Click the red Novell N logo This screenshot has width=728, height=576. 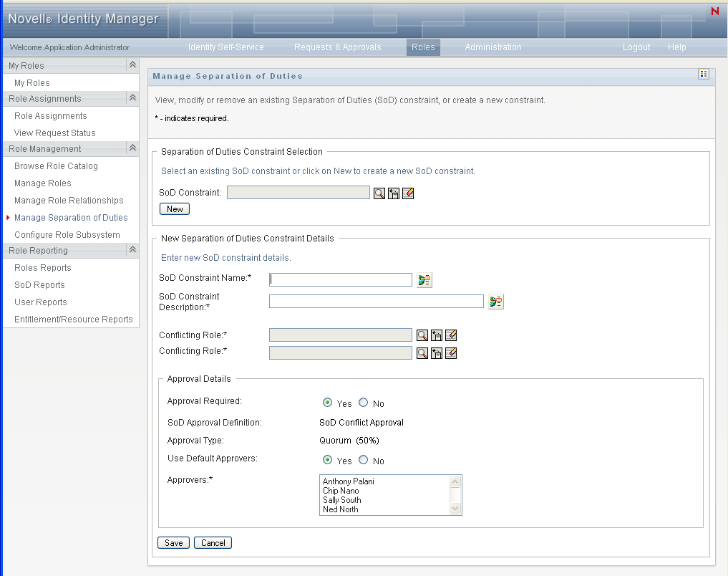point(715,11)
